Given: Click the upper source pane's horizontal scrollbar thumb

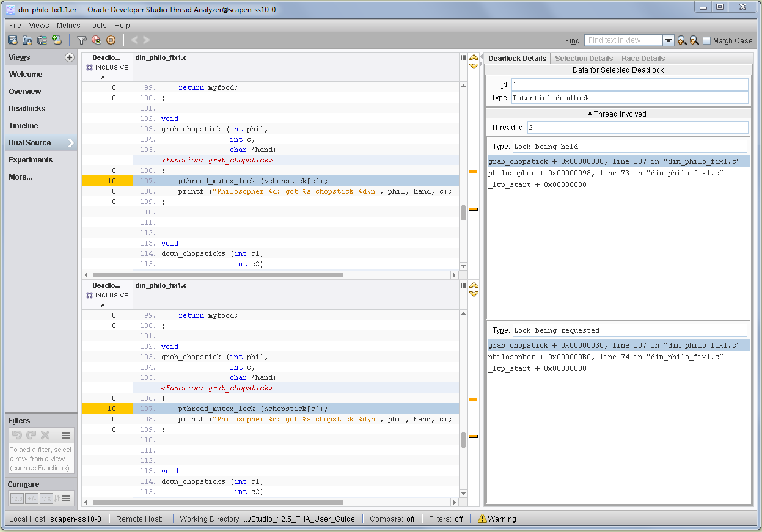Looking at the screenshot, I should (217, 275).
